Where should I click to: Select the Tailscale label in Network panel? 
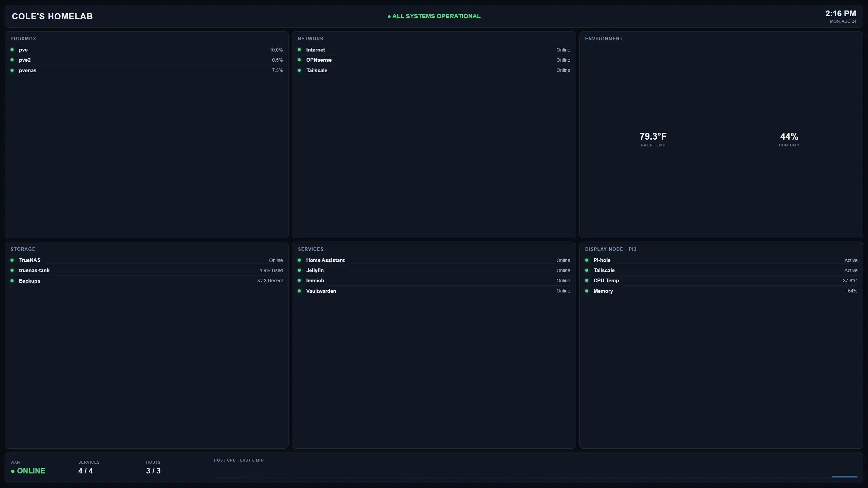click(317, 70)
